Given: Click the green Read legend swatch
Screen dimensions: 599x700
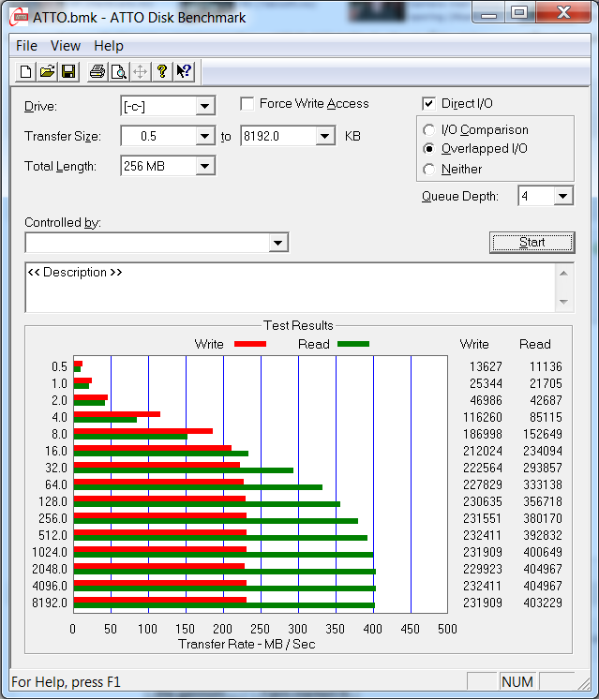Looking at the screenshot, I should coord(353,344).
